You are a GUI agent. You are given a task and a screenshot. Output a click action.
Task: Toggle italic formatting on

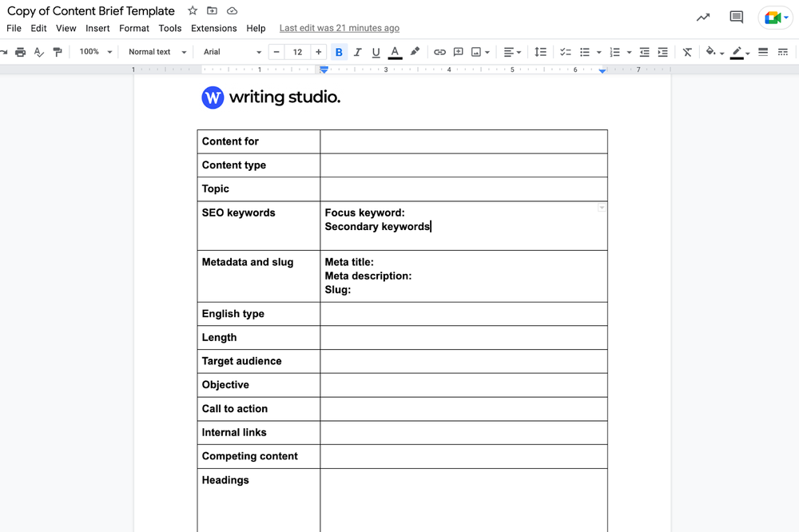click(x=357, y=51)
